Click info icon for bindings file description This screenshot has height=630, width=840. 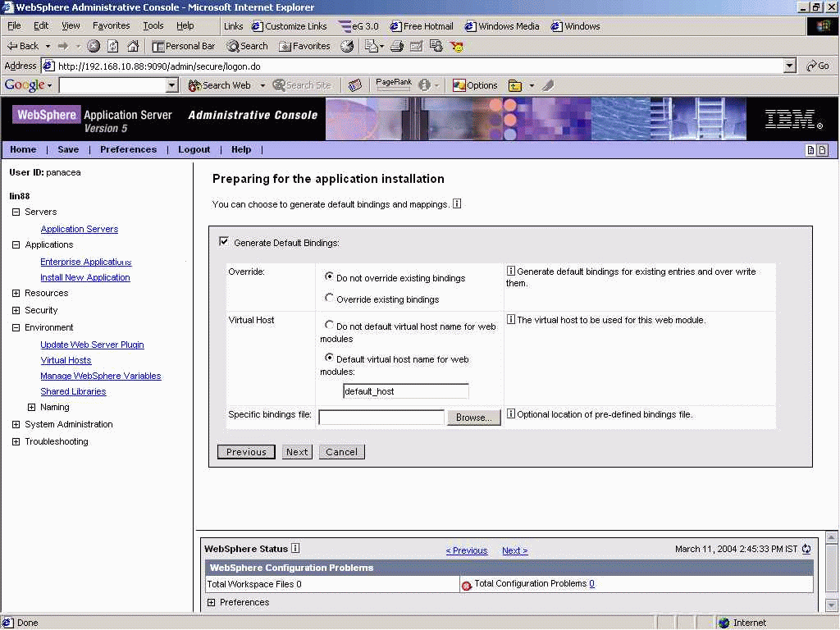coord(510,413)
